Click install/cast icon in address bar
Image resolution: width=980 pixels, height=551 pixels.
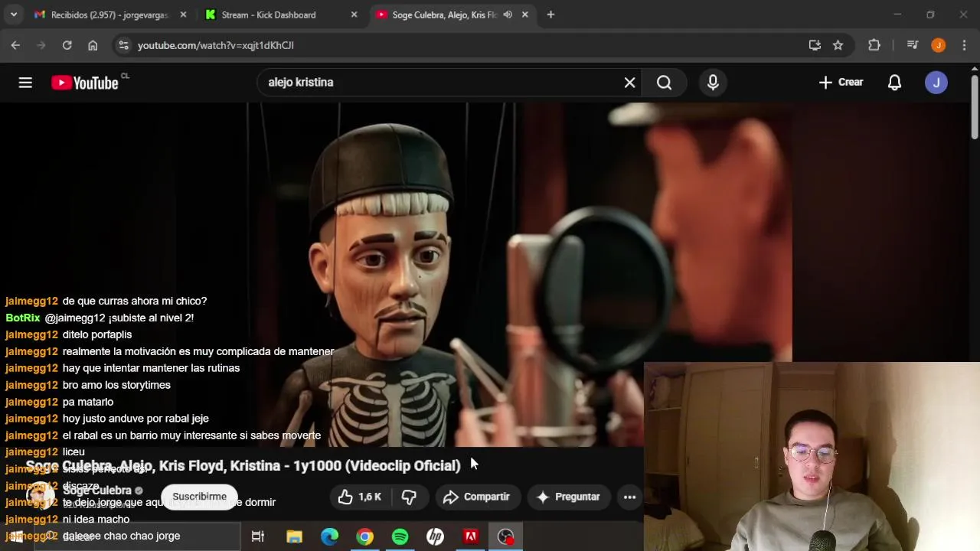pos(815,45)
